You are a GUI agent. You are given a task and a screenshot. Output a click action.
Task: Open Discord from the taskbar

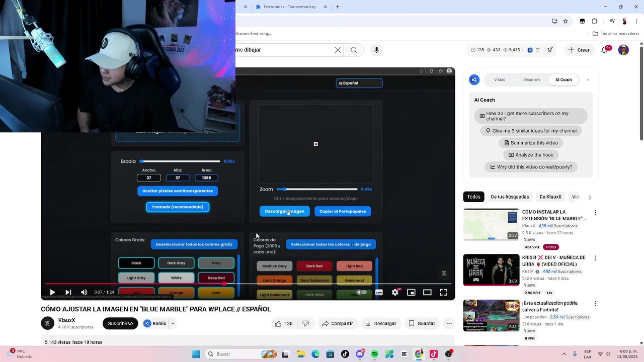point(360,354)
